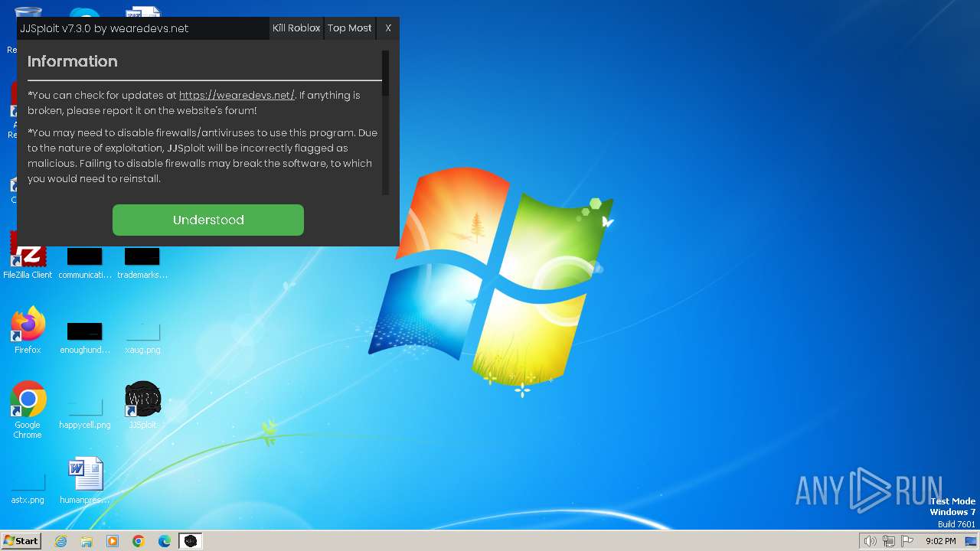
Task: Open Chrome from the taskbar
Action: tap(139, 541)
